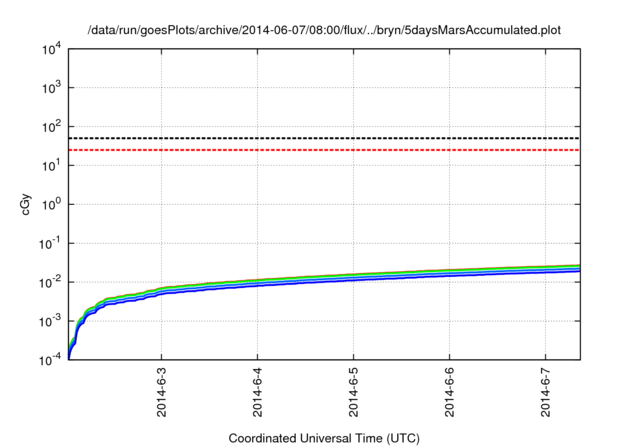Click the black dashed threshold line
640x448 pixels.
324,138
